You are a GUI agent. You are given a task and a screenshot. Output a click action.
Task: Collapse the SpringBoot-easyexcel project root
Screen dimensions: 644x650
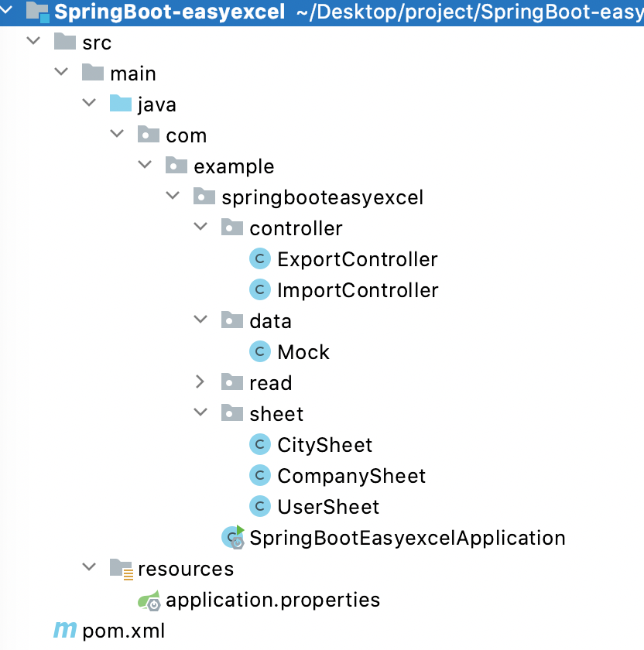[6, 10]
